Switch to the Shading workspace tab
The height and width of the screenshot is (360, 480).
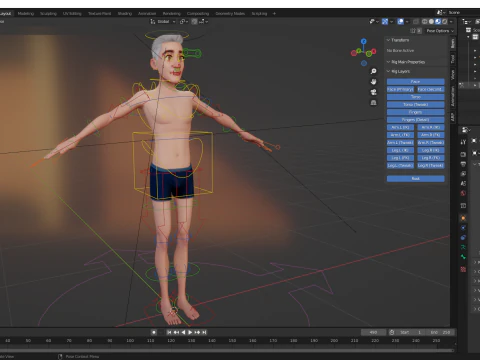coord(125,14)
